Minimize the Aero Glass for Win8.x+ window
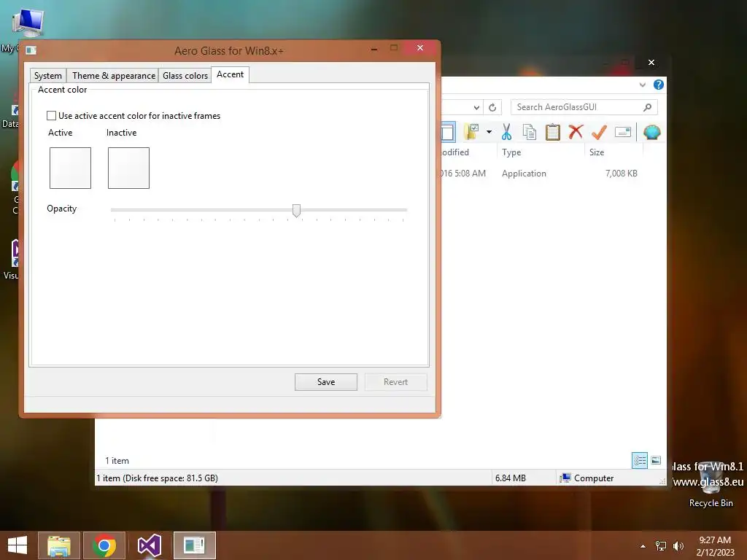 tap(374, 48)
